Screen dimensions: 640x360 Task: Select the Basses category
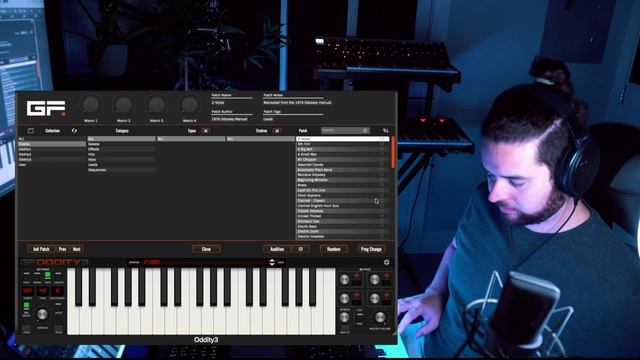[122, 144]
